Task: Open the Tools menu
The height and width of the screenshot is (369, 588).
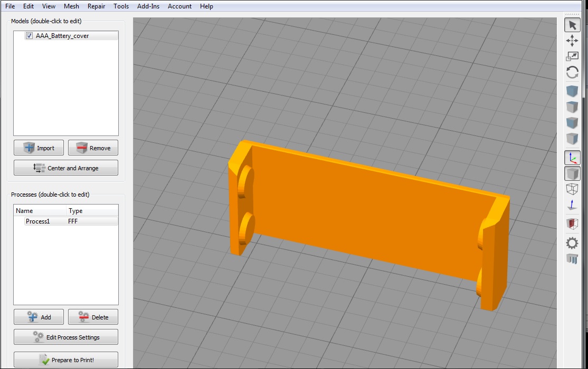Action: [121, 6]
